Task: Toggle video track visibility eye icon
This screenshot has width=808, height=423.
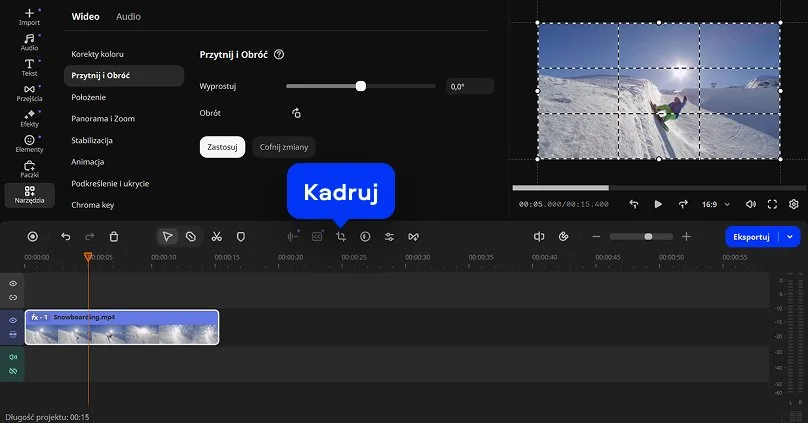Action: pyautogui.click(x=13, y=320)
